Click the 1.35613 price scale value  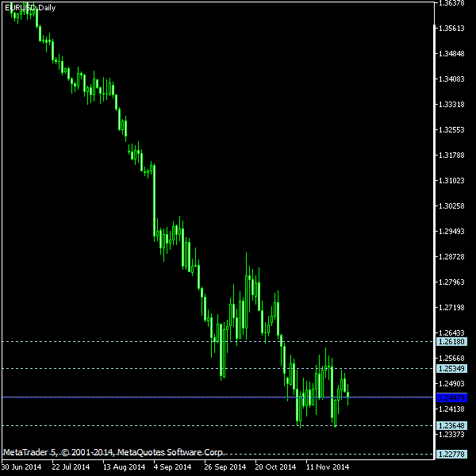[x=451, y=29]
